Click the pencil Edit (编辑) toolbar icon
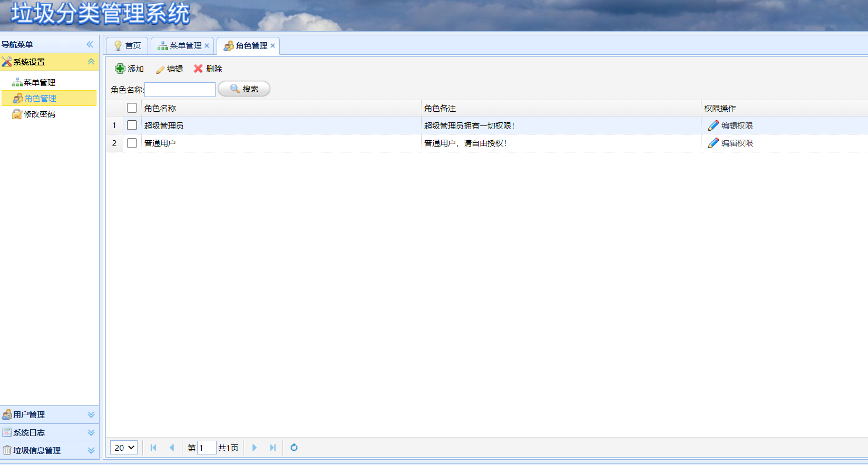 160,69
